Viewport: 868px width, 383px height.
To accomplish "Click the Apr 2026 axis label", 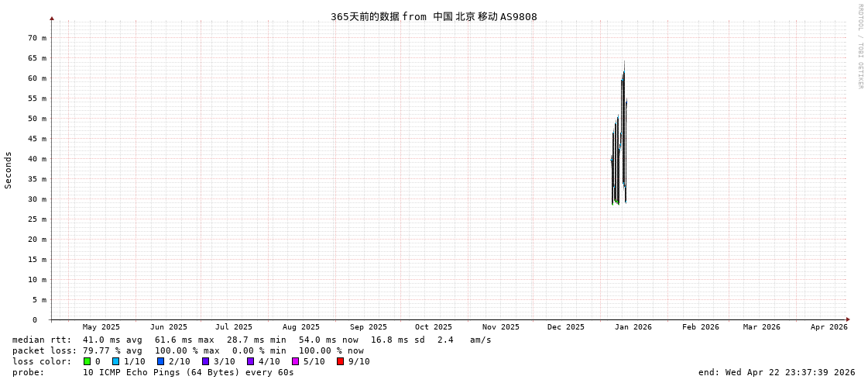I will (x=829, y=327).
